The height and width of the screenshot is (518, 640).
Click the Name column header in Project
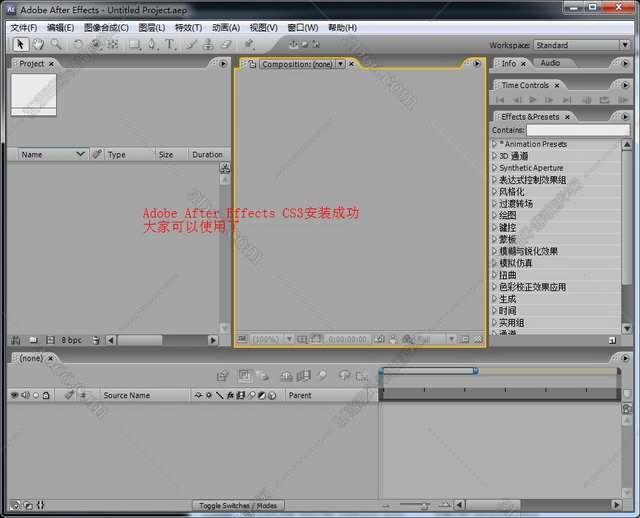[x=53, y=154]
